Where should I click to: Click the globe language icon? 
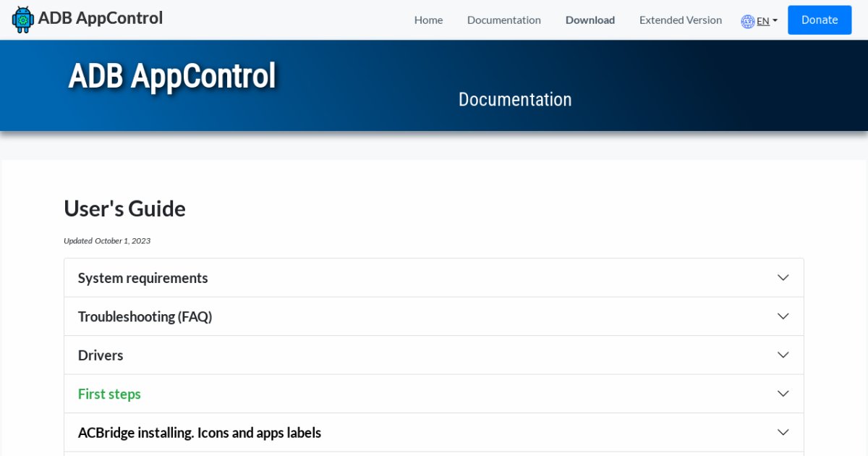(x=748, y=21)
